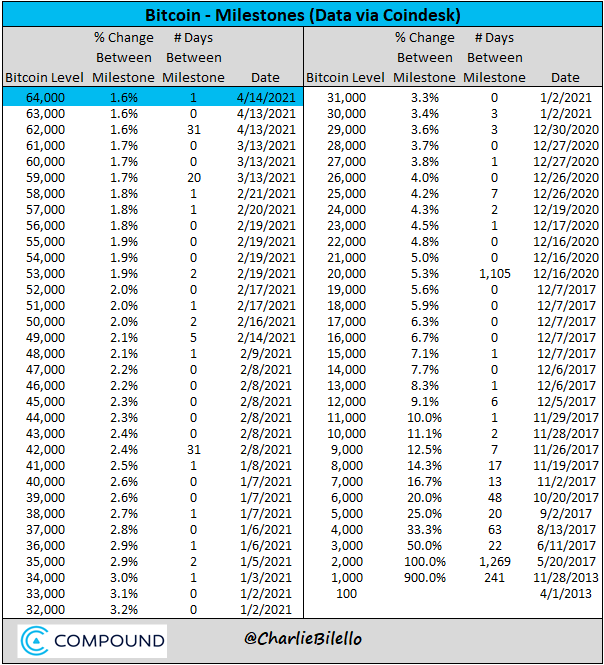This screenshot has width=604, height=665.
Task: Select the 32,000 Bitcoin level cell
Action: click(x=45, y=610)
